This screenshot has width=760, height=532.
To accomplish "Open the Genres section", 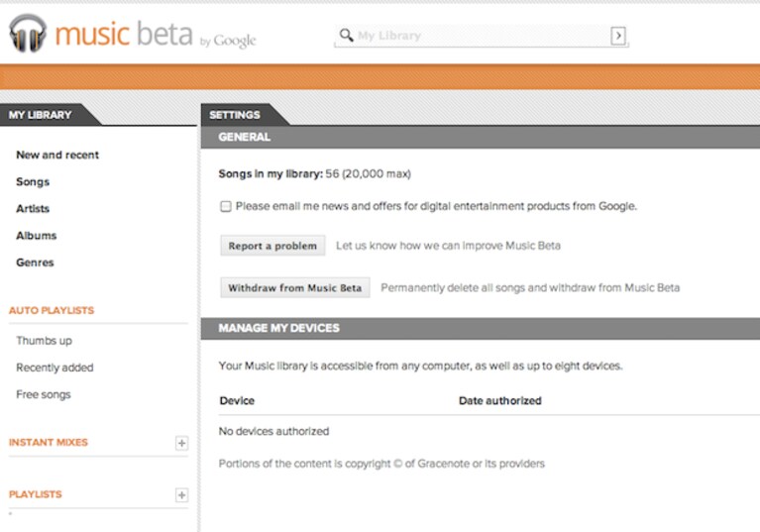I will [x=35, y=263].
